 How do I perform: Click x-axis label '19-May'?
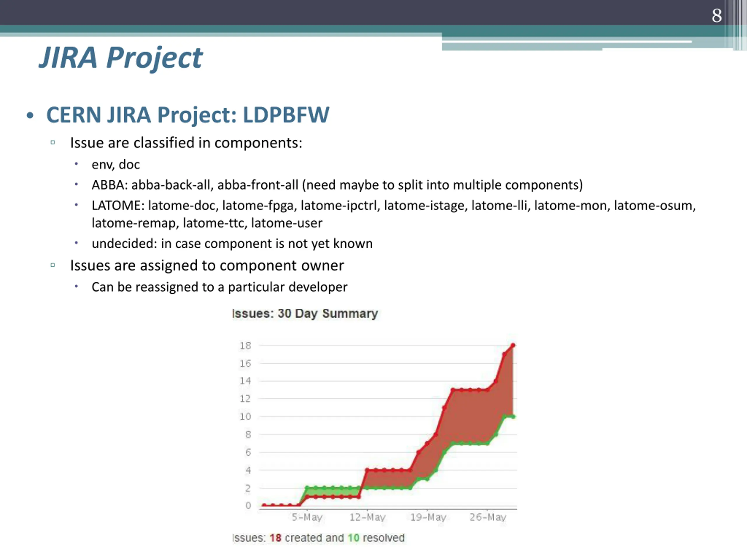pyautogui.click(x=428, y=517)
